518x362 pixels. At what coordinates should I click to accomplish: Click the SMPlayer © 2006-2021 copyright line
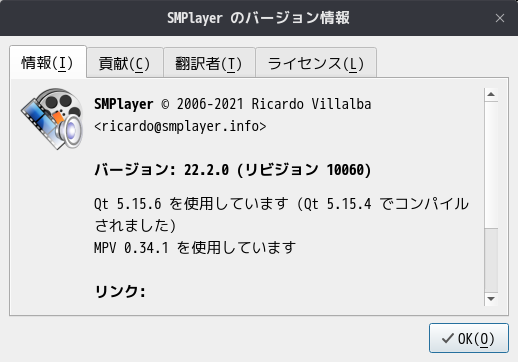pos(233,104)
